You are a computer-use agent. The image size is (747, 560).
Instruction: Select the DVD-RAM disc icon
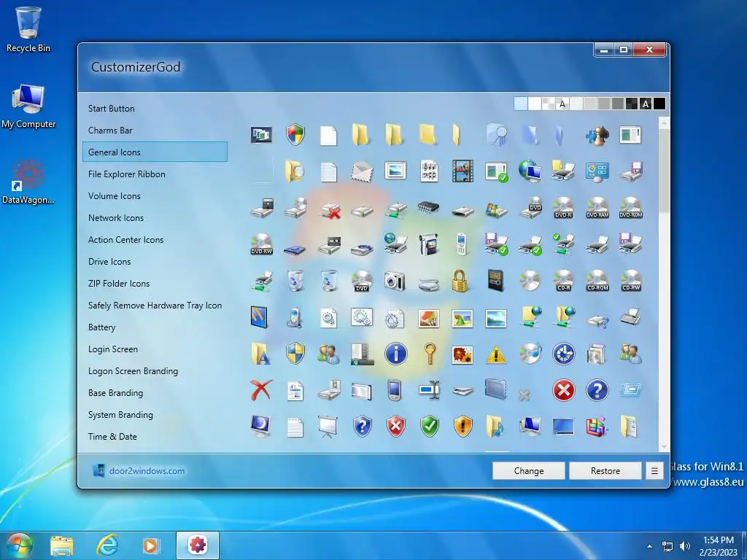pos(597,208)
